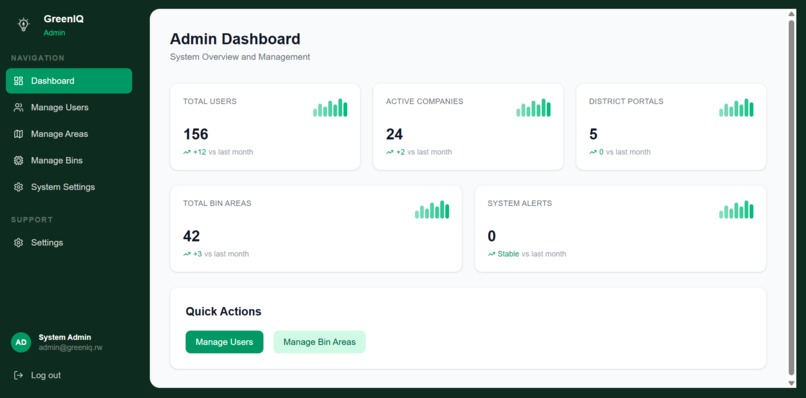Image resolution: width=806 pixels, height=398 pixels.
Task: Click the Quick Actions heading
Action: click(223, 312)
